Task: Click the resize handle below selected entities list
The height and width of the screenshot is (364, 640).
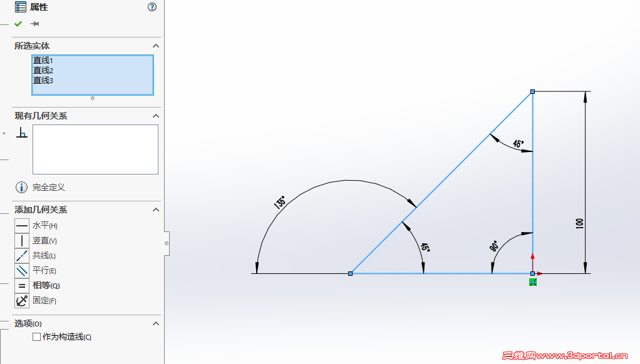Action: [x=93, y=98]
